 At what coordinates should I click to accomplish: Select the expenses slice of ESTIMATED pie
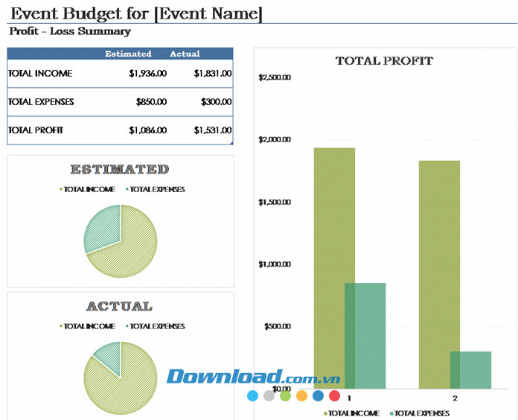(103, 228)
